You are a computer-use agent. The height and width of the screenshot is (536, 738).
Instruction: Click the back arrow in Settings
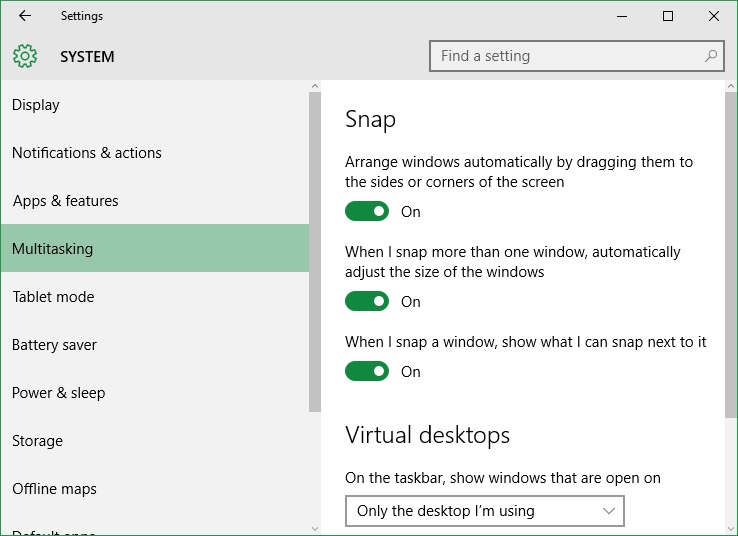point(25,16)
